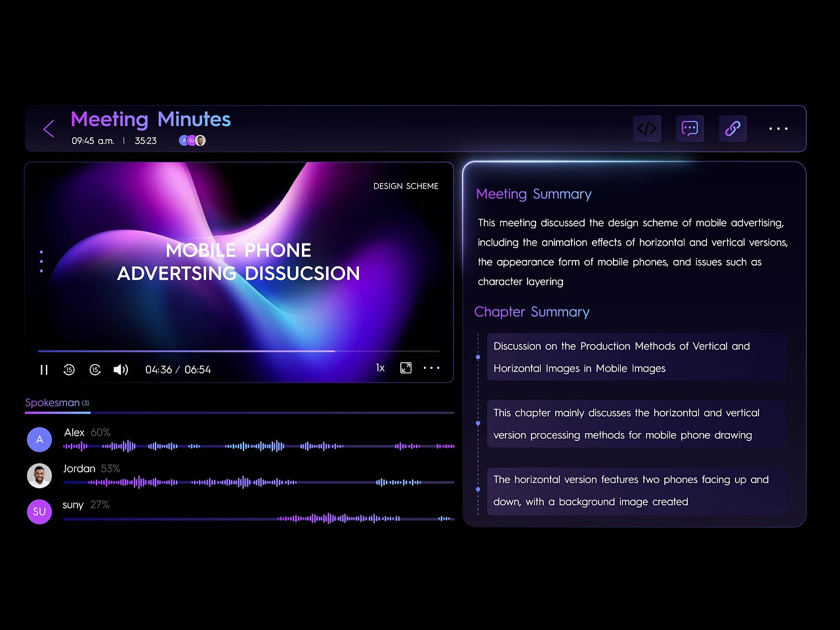840x630 pixels.
Task: Rewind video 15 seconds
Action: tap(69, 370)
